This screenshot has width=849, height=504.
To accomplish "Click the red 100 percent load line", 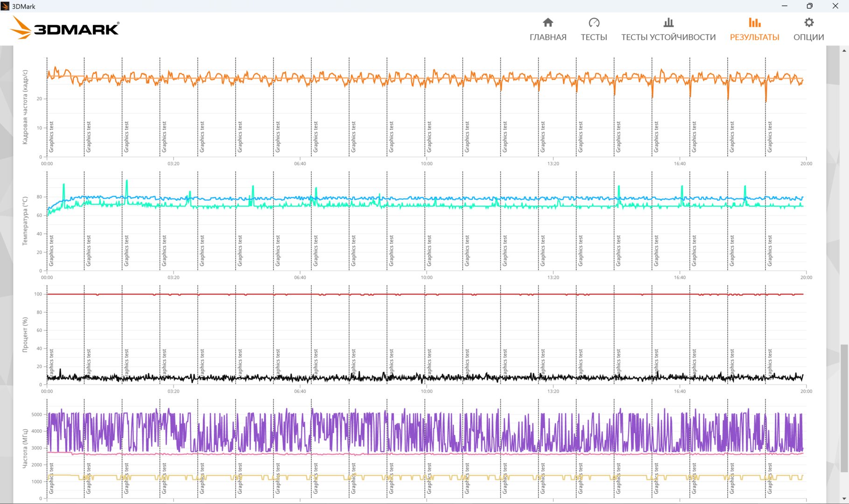I will [x=425, y=294].
